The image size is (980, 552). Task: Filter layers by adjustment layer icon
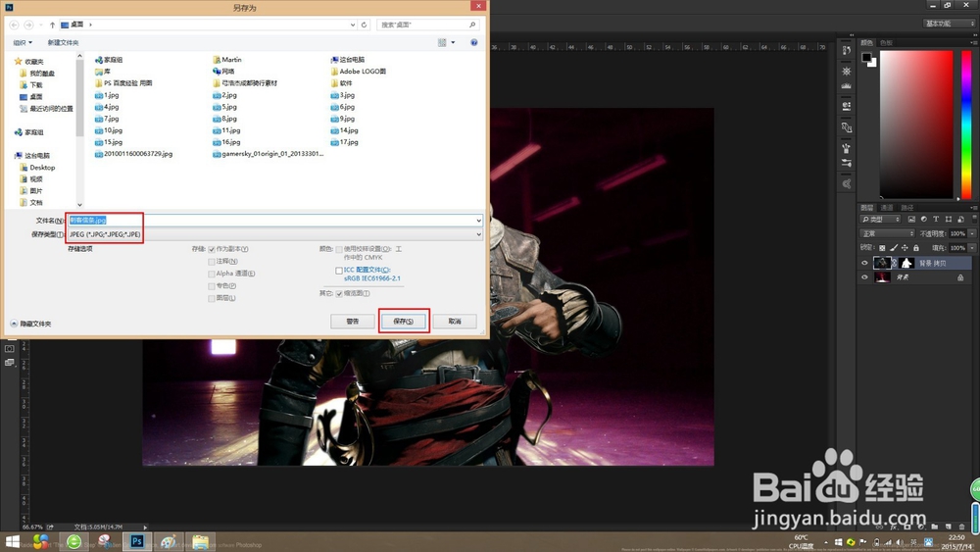pyautogui.click(x=924, y=220)
